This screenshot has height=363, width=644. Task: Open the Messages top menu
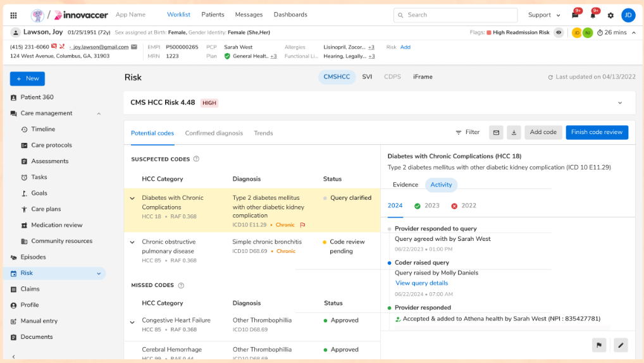click(249, 15)
